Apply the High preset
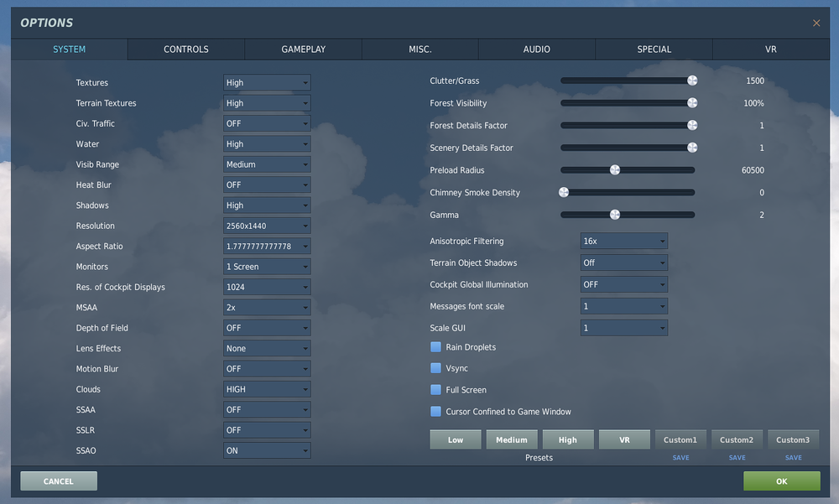The height and width of the screenshot is (504, 839). tap(568, 439)
